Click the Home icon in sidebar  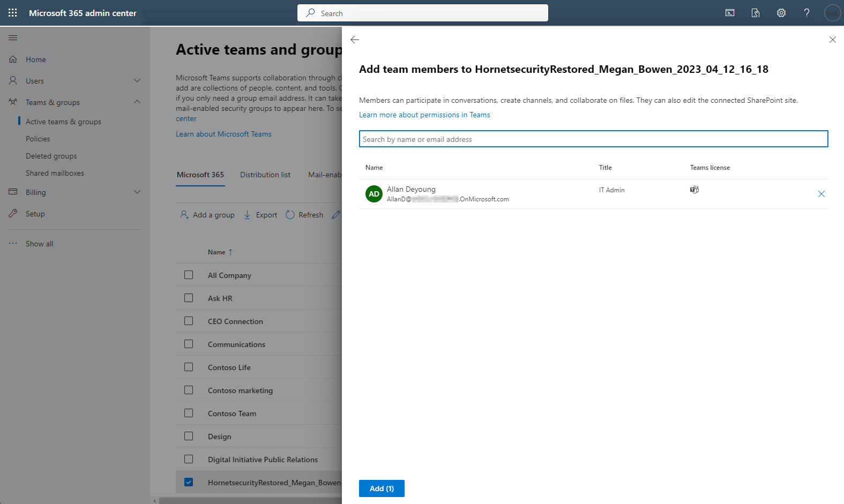(13, 59)
